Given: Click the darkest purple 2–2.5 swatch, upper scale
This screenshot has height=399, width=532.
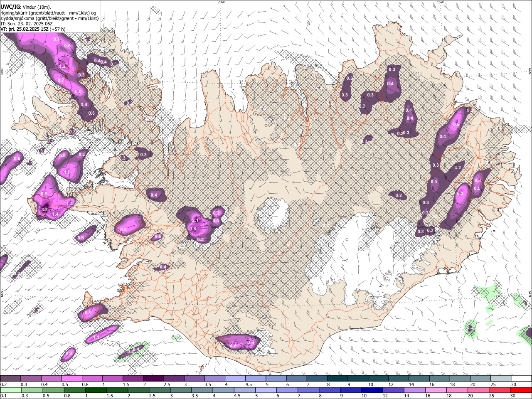Looking at the screenshot, I should [x=153, y=379].
